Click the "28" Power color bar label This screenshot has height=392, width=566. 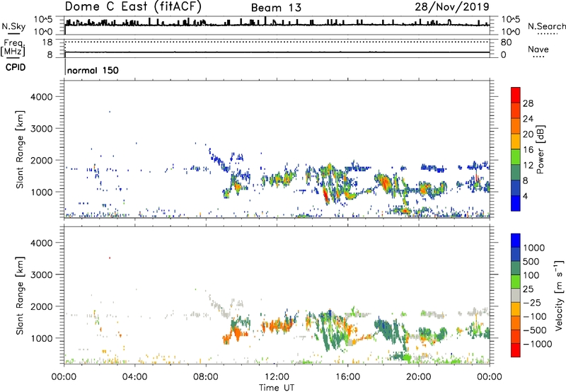pyautogui.click(x=528, y=103)
